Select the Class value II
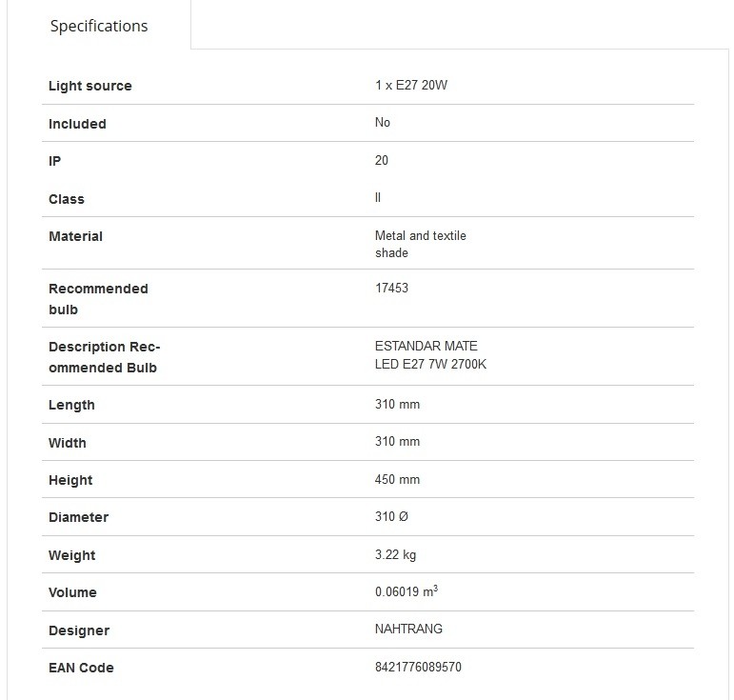The image size is (734, 700). click(378, 197)
